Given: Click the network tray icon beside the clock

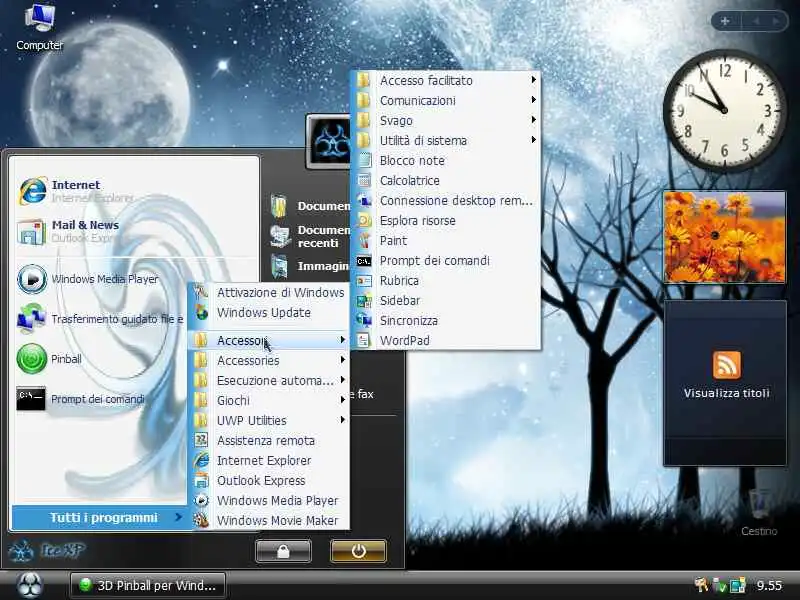Looking at the screenshot, I should pos(737,585).
